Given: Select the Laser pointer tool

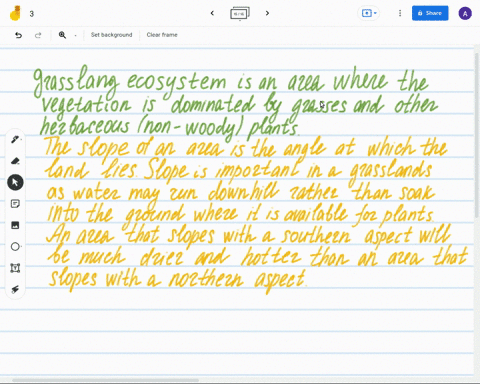Looking at the screenshot, I should click(x=15, y=289).
